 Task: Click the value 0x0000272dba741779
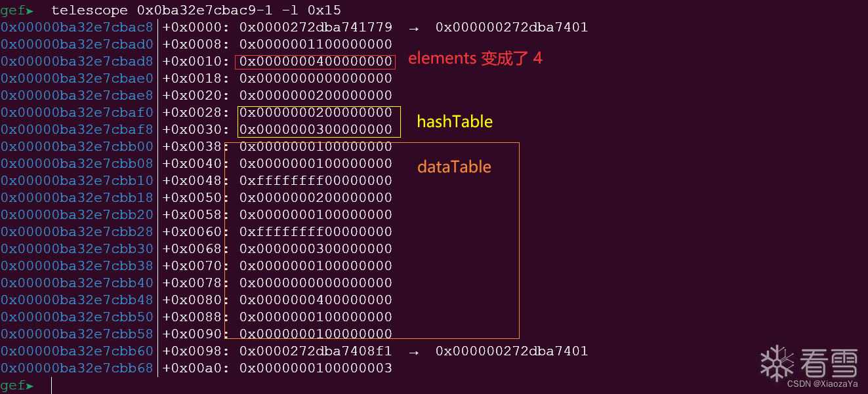(316, 28)
